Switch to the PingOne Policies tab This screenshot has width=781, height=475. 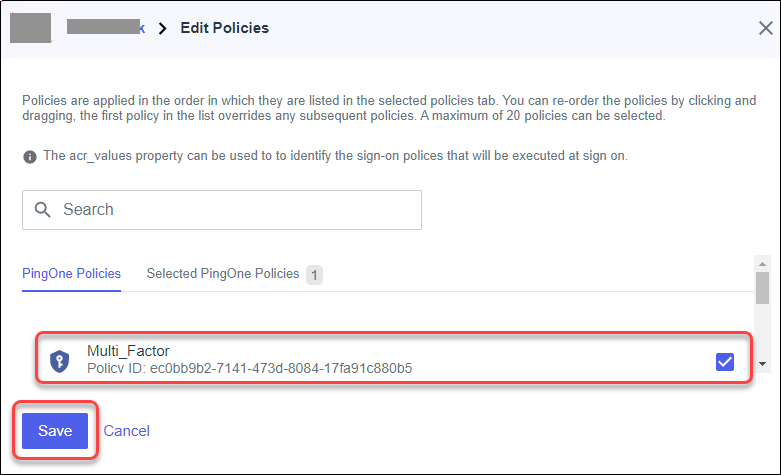coord(71,273)
